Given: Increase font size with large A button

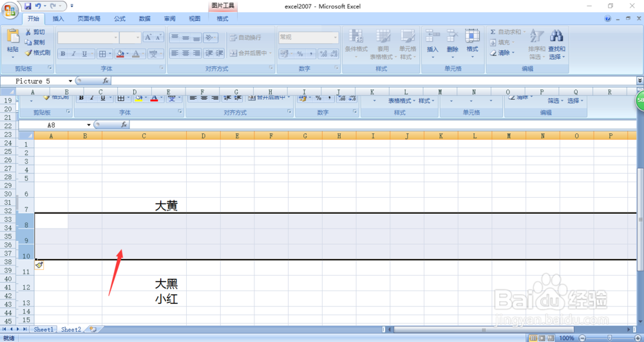Looking at the screenshot, I should (x=148, y=37).
